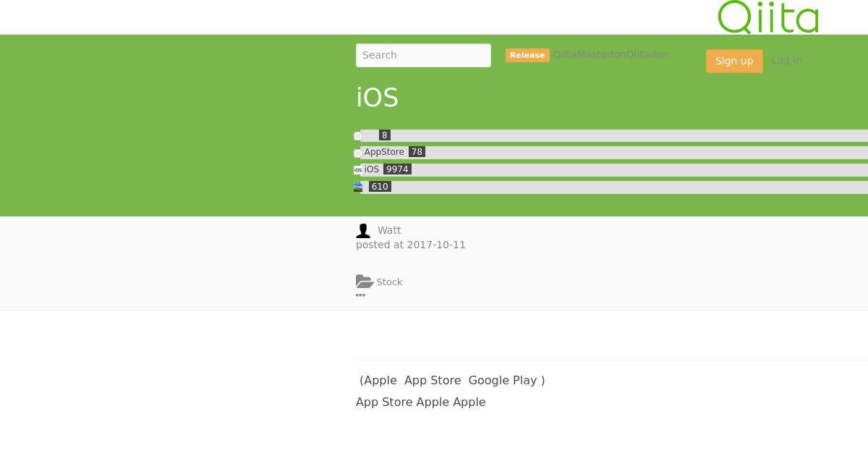Click the landscape icon of the 610 tag
The height and width of the screenshot is (456, 868).
358,187
